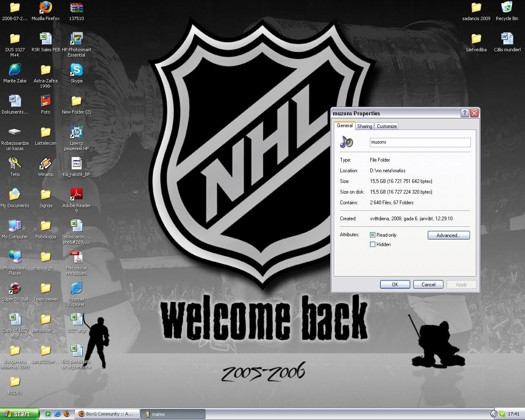Select the New Folder (2) icon

[x=76, y=105]
